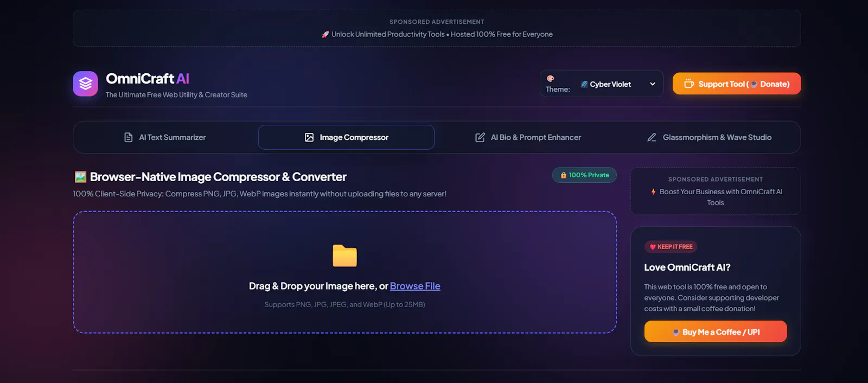Click the document icon on AI Text Summarizer

[x=129, y=137]
